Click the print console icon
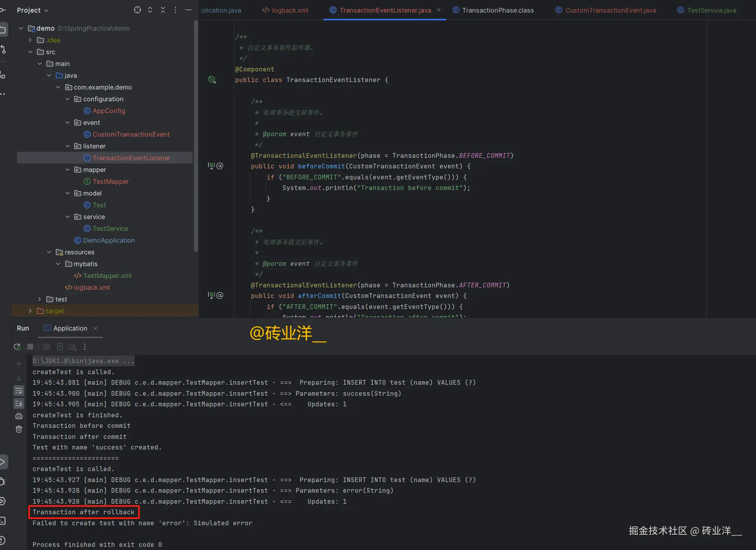The image size is (756, 550). [19, 416]
